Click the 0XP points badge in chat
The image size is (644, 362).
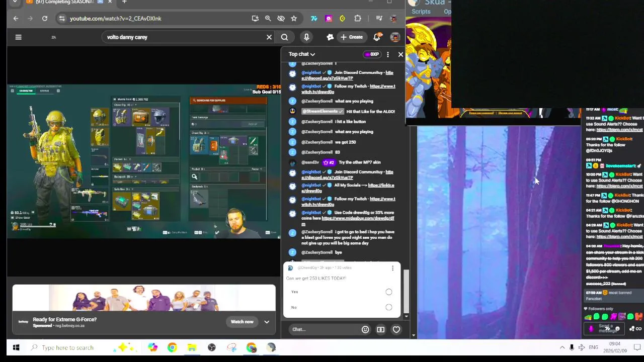coord(372,54)
